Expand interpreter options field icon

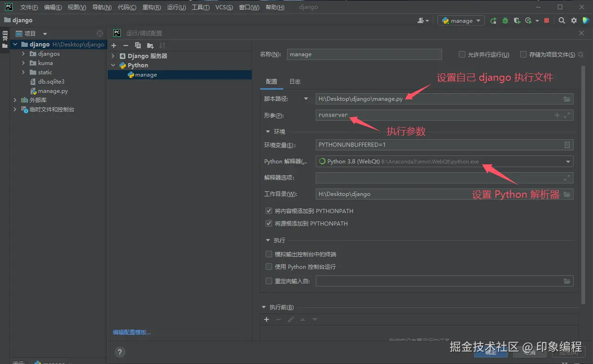click(567, 178)
